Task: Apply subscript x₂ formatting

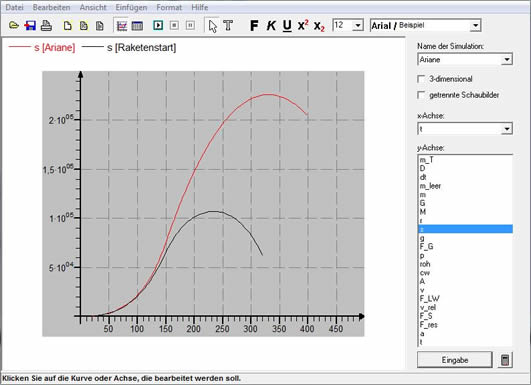Action: 319,26
